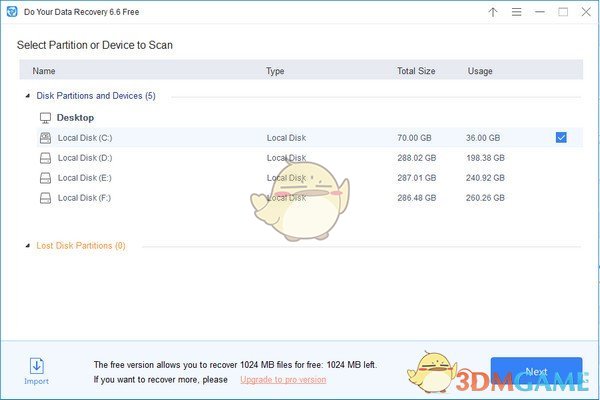Viewport: 600px width, 400px height.
Task: Click the Local Disk (C:) drive icon
Action: coord(46,138)
